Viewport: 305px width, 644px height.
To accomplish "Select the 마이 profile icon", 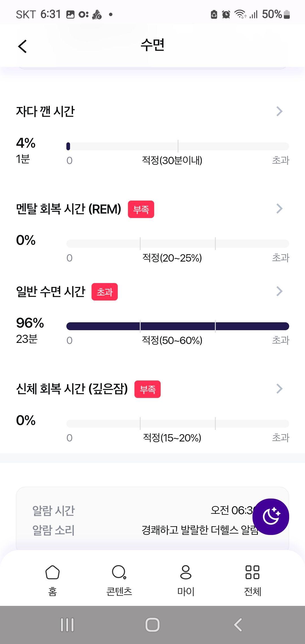I will pyautogui.click(x=186, y=572).
